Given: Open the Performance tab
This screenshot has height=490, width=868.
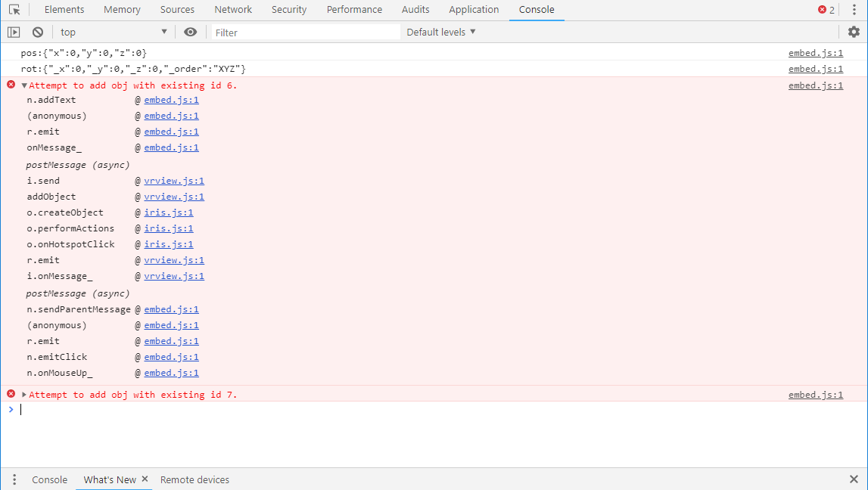Looking at the screenshot, I should pyautogui.click(x=354, y=10).
